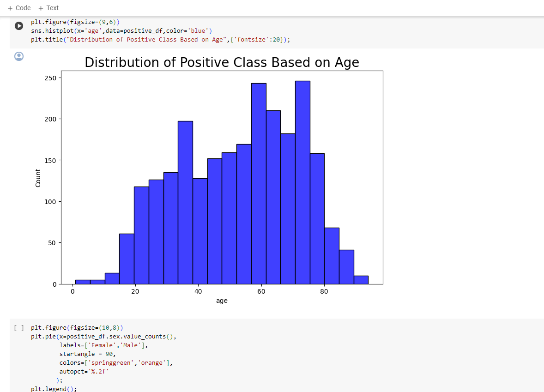Click the histogram bar peaking near 197
544x392 pixels.
pyautogui.click(x=185, y=203)
